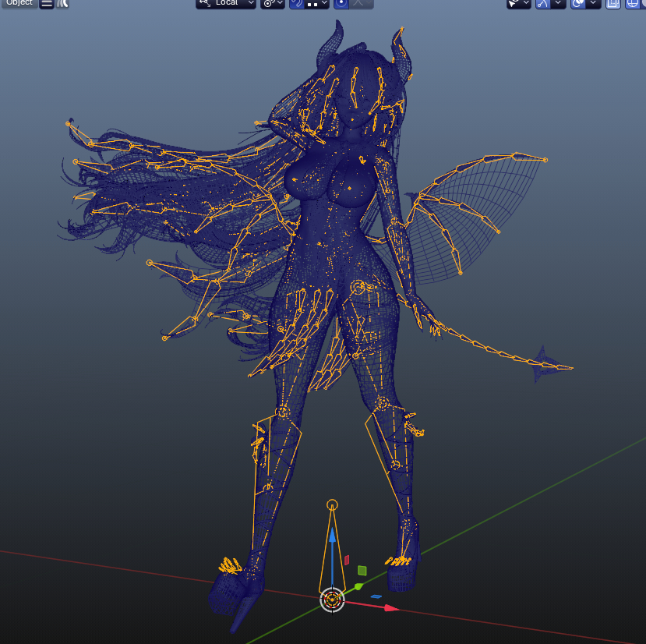Open the Local transform orientation dropdown
The image size is (646, 644).
(226, 3)
